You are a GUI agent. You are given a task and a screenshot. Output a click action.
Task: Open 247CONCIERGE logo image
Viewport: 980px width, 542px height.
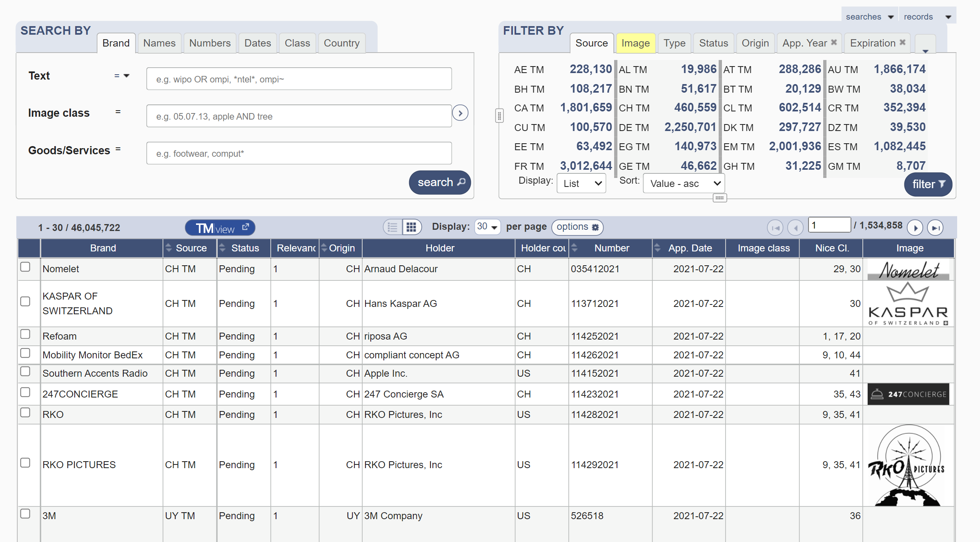coord(908,394)
